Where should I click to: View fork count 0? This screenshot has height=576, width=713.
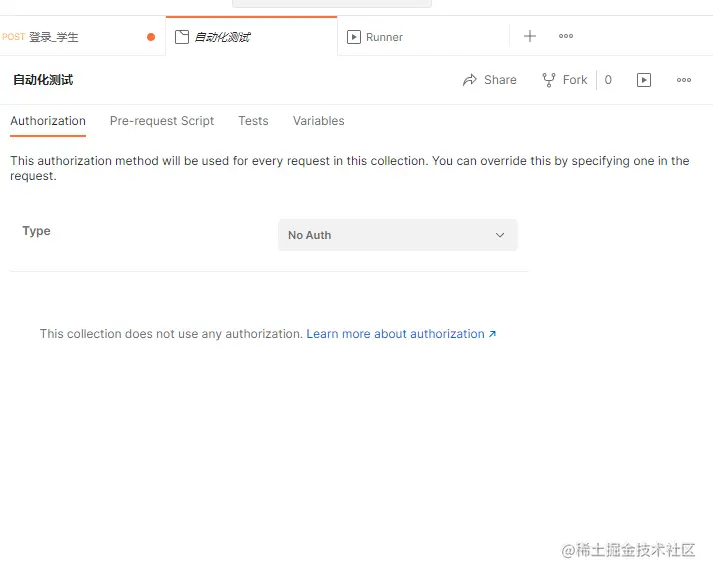[x=608, y=80]
